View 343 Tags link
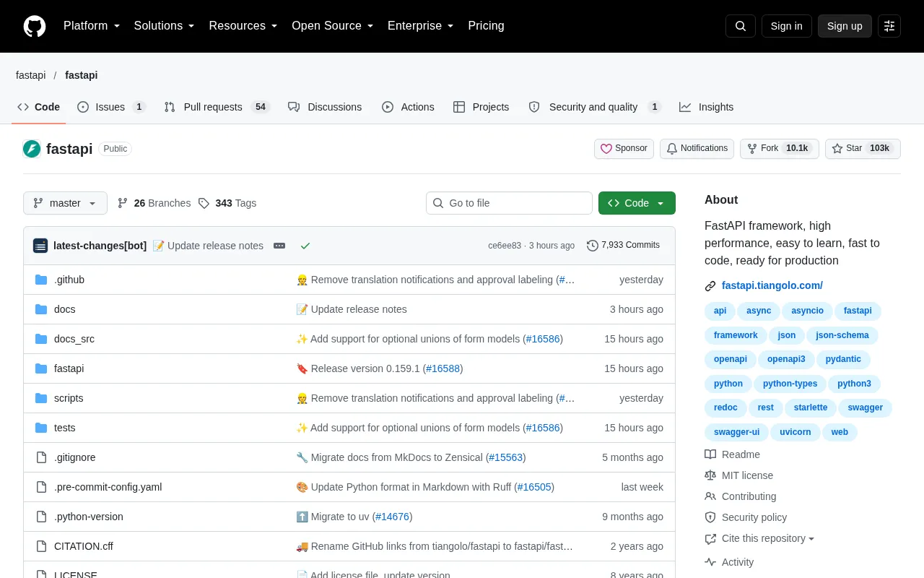 (x=227, y=203)
